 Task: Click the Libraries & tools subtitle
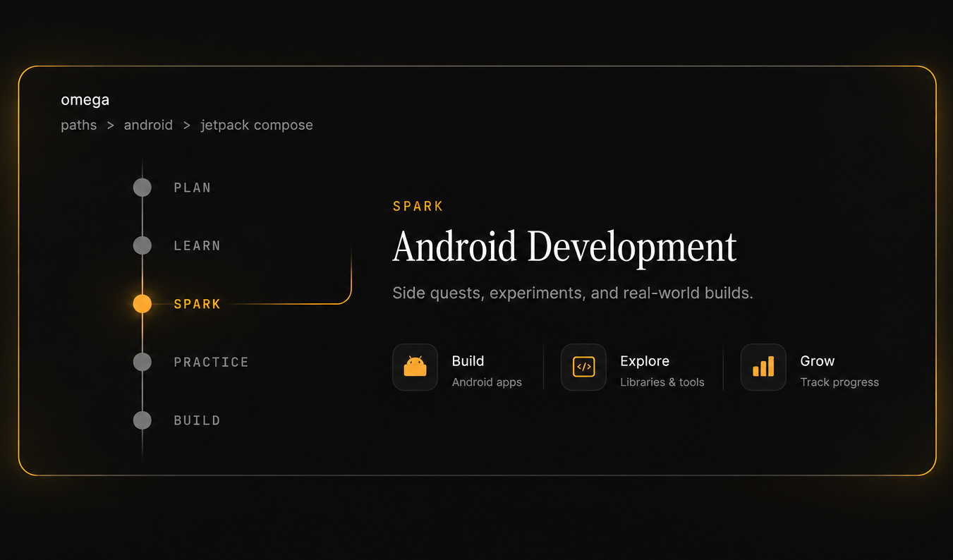pyautogui.click(x=662, y=382)
